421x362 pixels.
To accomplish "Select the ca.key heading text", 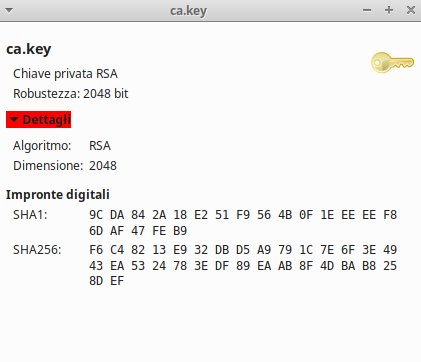I will (29, 49).
